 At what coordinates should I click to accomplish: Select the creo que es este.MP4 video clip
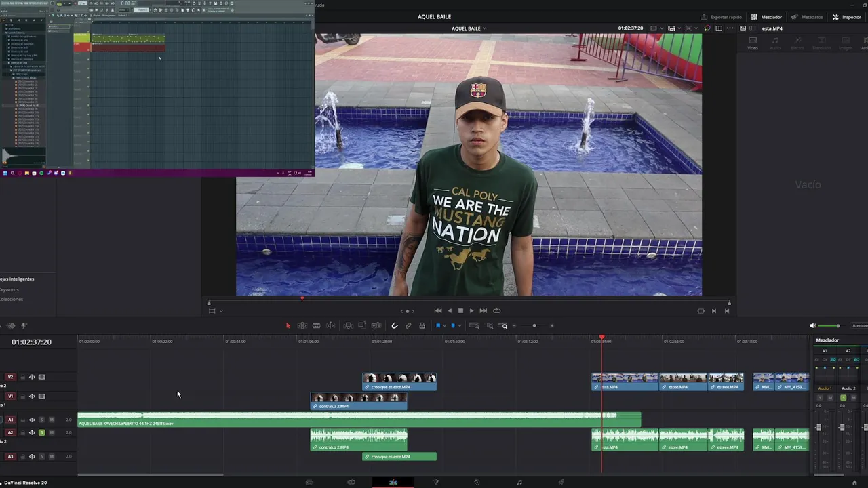(399, 382)
